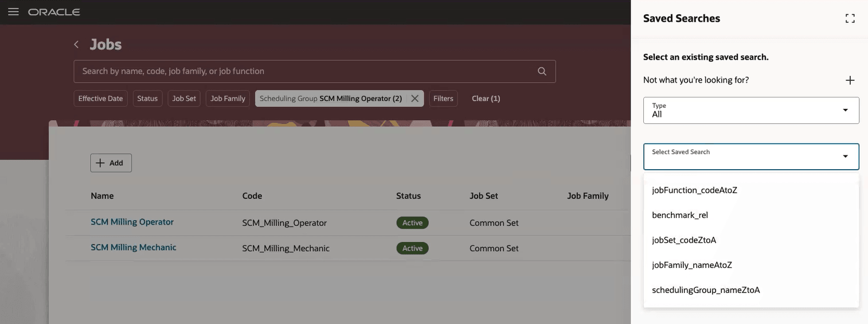The image size is (868, 324).
Task: Open the SCM Milling Operator job
Action: point(132,222)
